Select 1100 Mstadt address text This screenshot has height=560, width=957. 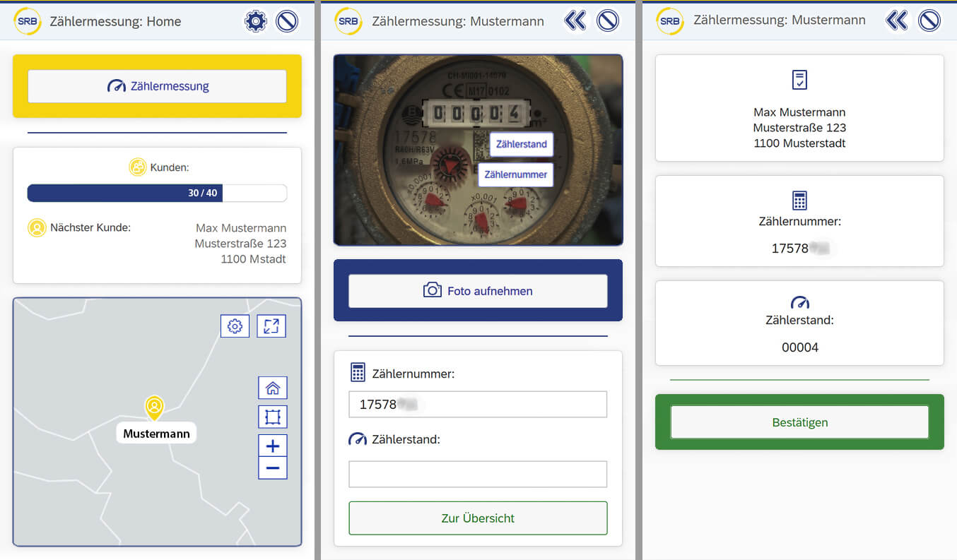click(253, 259)
